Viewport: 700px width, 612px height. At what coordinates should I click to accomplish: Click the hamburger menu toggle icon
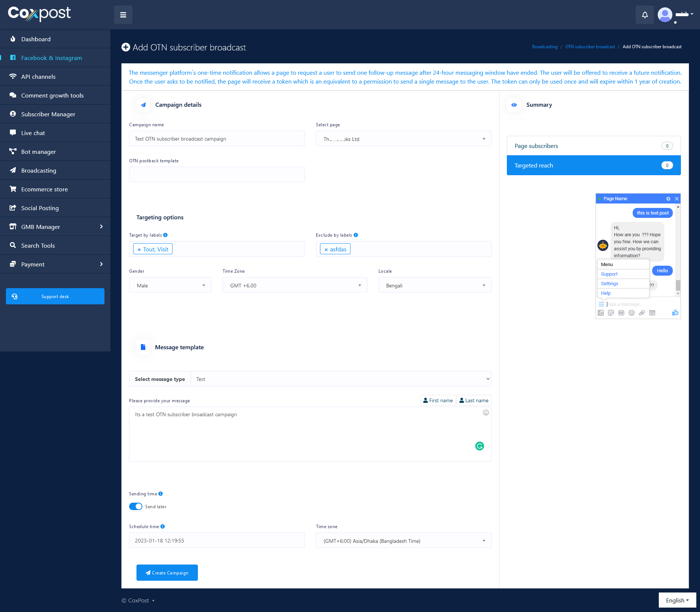tap(123, 15)
